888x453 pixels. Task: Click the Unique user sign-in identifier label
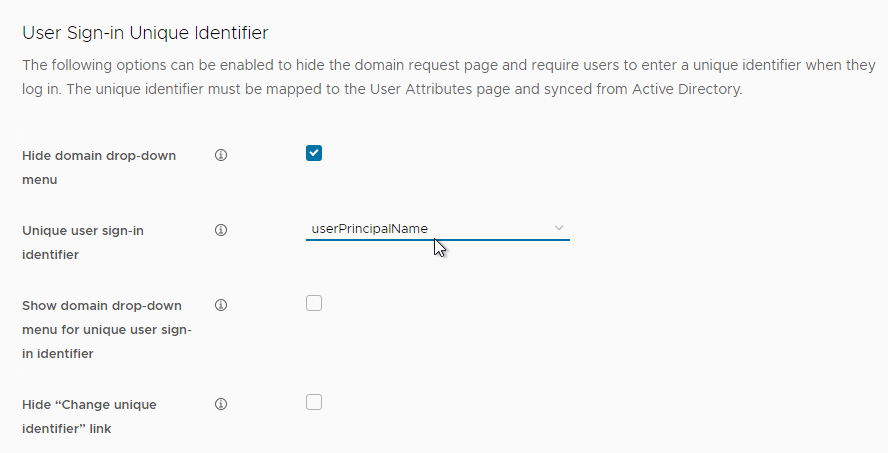83,242
